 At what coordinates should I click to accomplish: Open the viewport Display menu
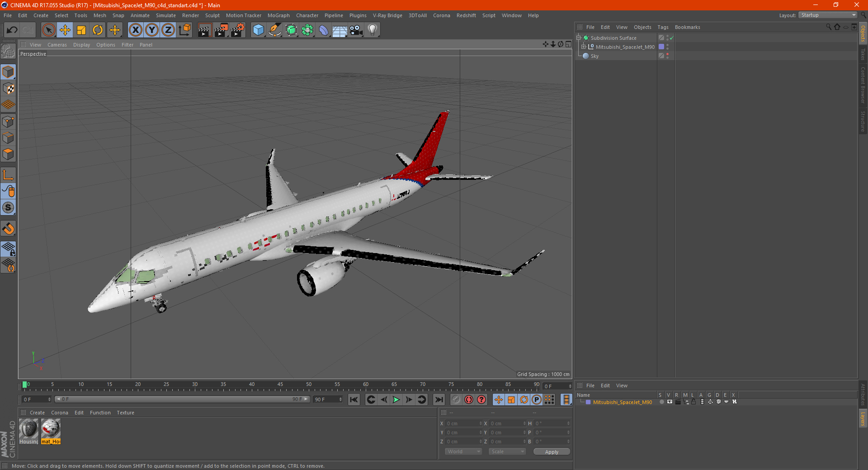pos(81,45)
